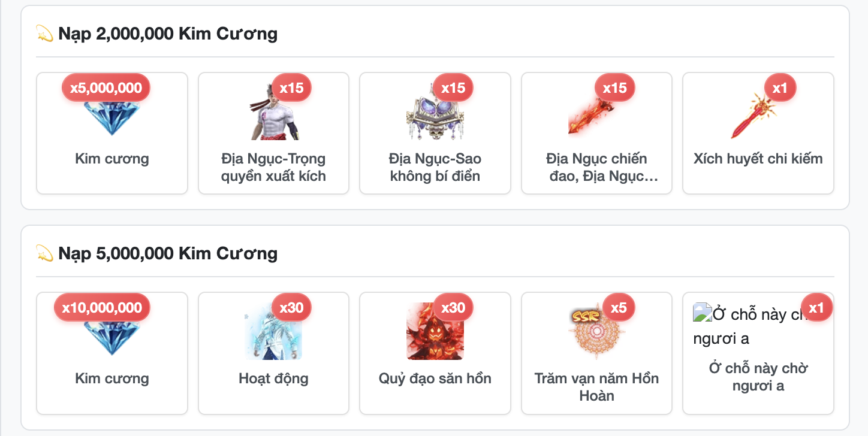Click the x5,000,000 quantity badge
The height and width of the screenshot is (436, 868).
pos(106,88)
